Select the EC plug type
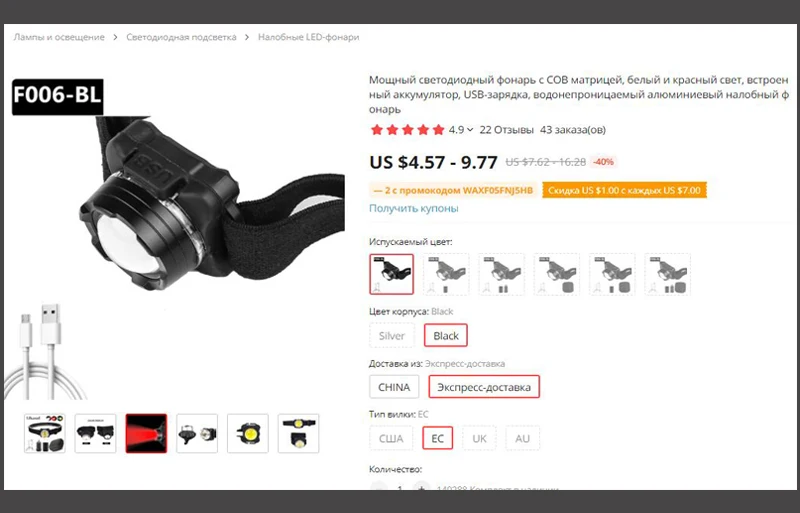This screenshot has width=800, height=513. [x=437, y=438]
